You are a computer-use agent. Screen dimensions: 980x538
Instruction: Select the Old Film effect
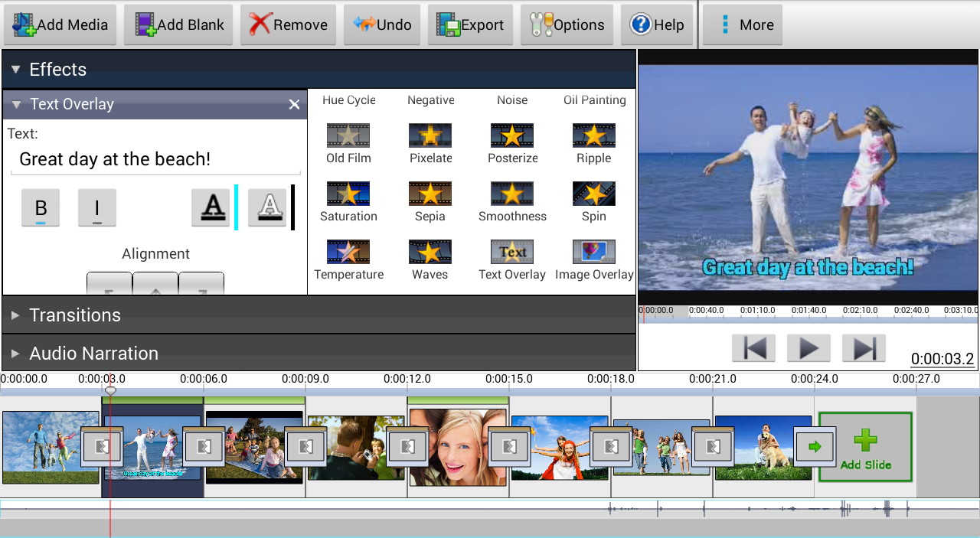click(348, 135)
